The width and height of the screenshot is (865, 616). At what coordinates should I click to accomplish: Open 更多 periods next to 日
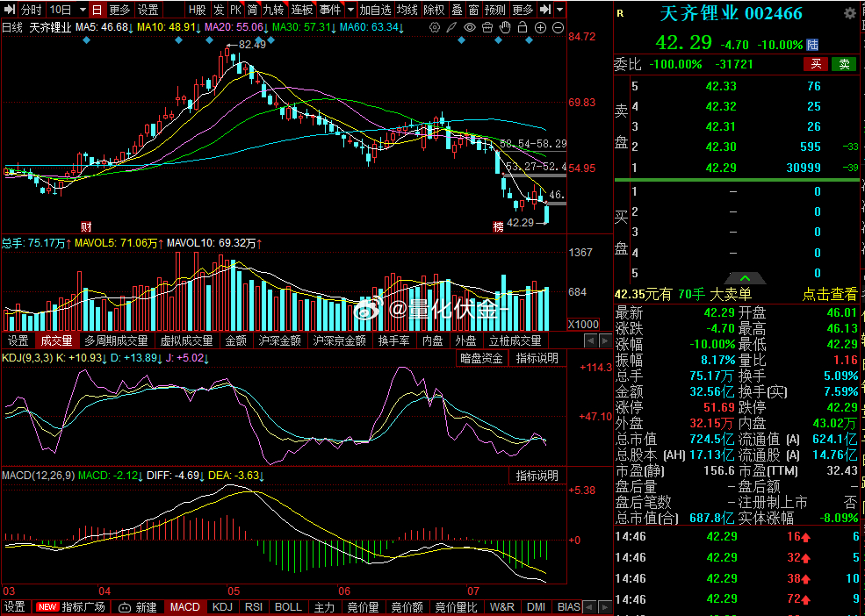pos(119,10)
